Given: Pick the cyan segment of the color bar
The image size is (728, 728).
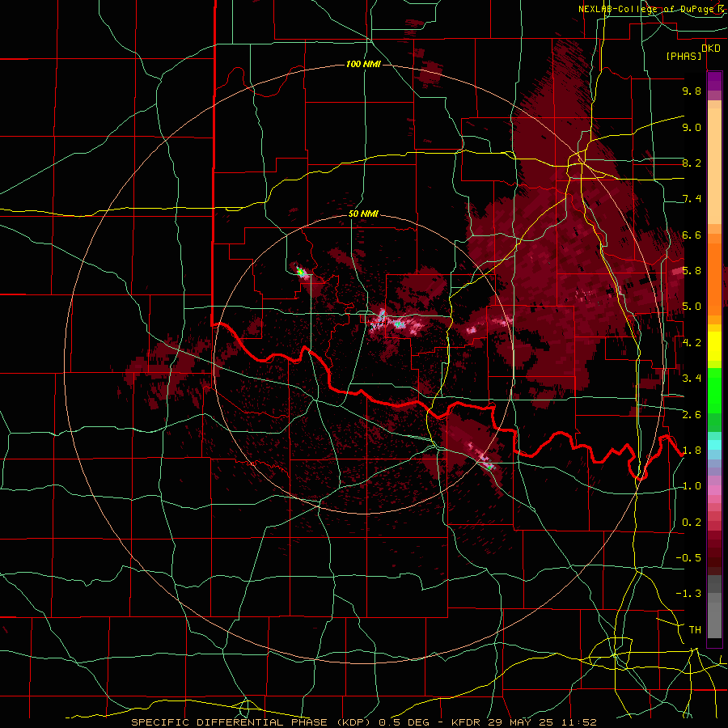Looking at the screenshot, I should [714, 445].
